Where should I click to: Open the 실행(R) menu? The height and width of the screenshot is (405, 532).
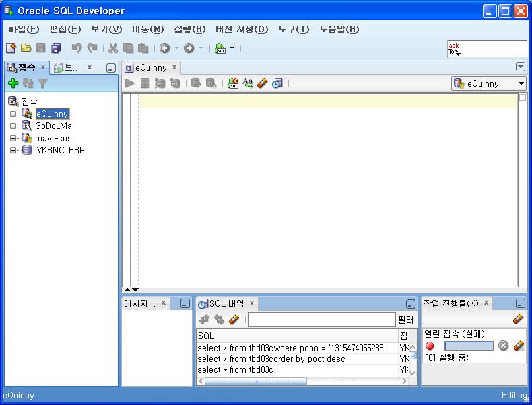pyautogui.click(x=190, y=29)
